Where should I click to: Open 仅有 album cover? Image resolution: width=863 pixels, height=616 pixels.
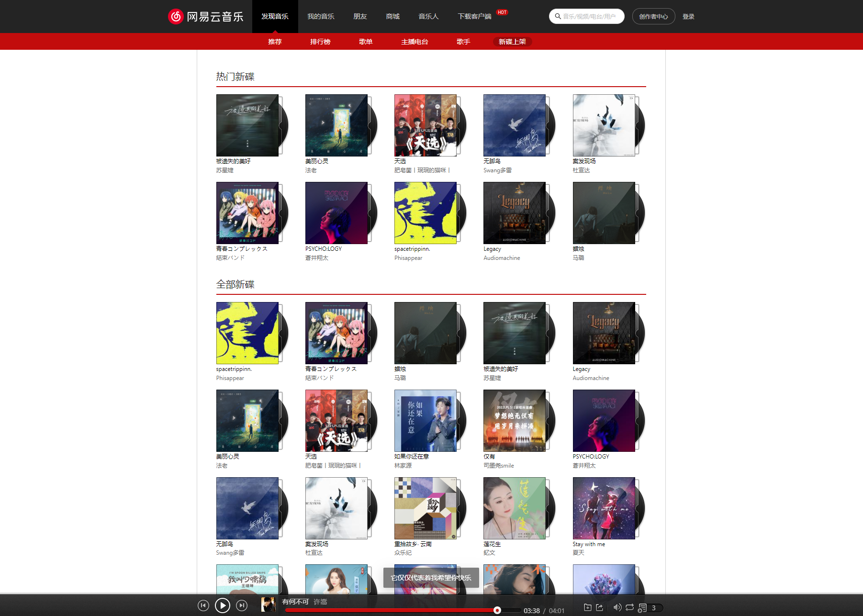pyautogui.click(x=514, y=421)
